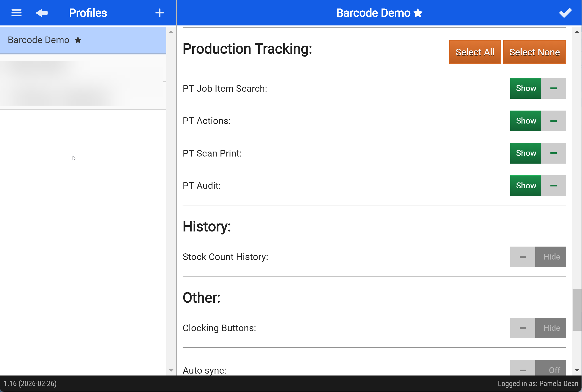Toggle PT Job Item Search visibility

[538, 88]
